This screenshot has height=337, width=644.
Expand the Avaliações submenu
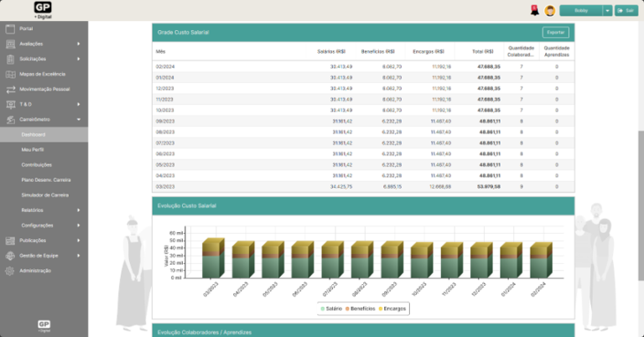click(x=78, y=44)
